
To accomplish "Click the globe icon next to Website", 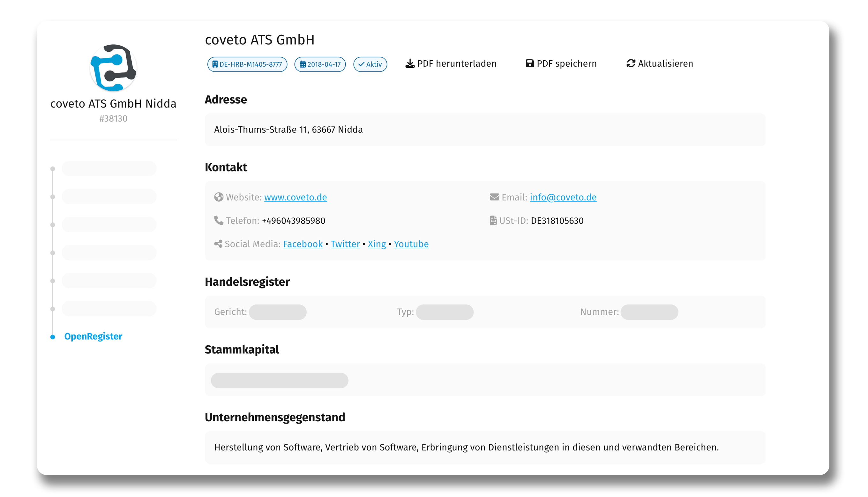I will pyautogui.click(x=219, y=197).
